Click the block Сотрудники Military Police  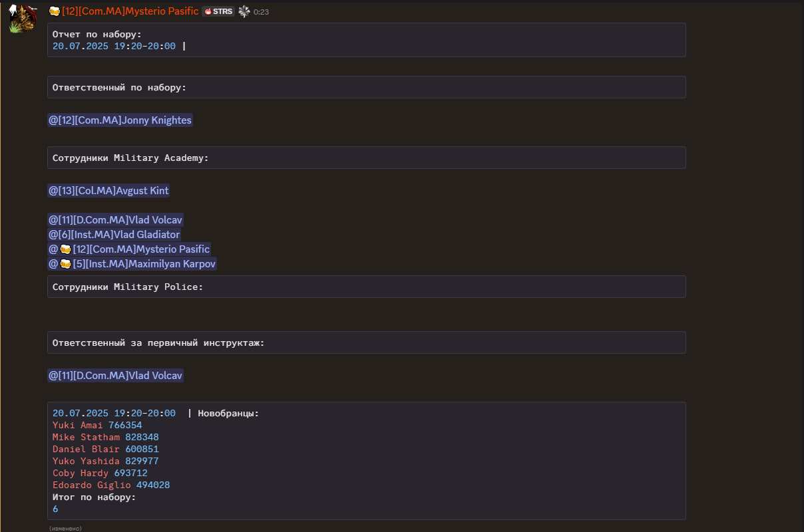point(367,287)
